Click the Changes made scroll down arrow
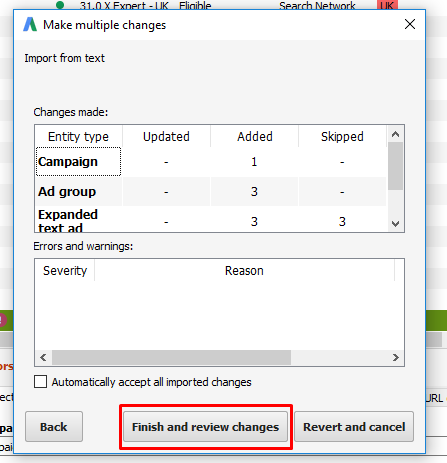This screenshot has width=447, height=463. point(395,223)
